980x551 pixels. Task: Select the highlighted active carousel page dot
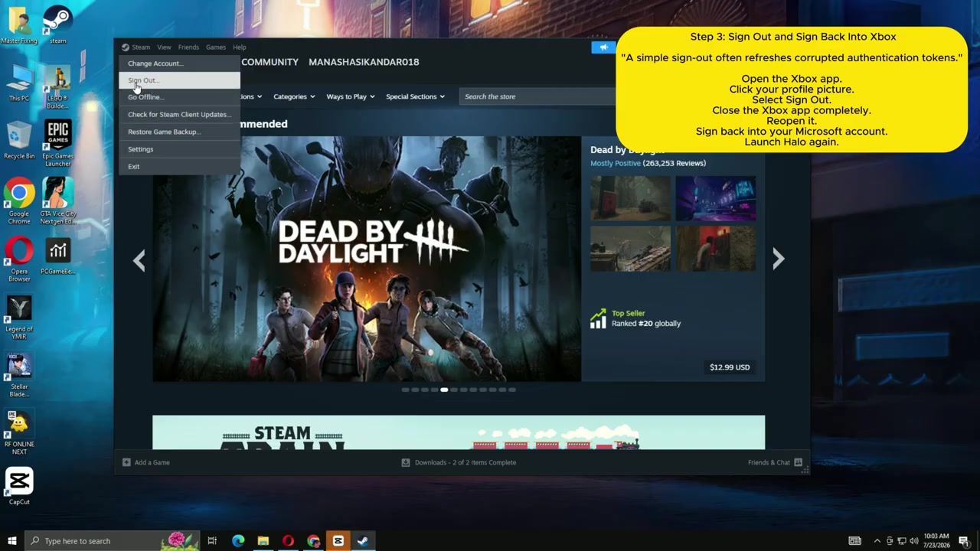click(x=444, y=390)
